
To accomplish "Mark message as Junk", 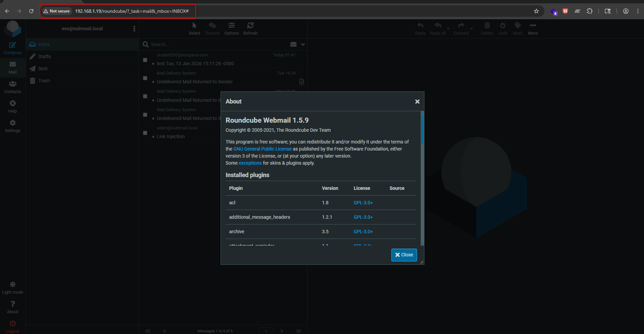I will [x=503, y=29].
